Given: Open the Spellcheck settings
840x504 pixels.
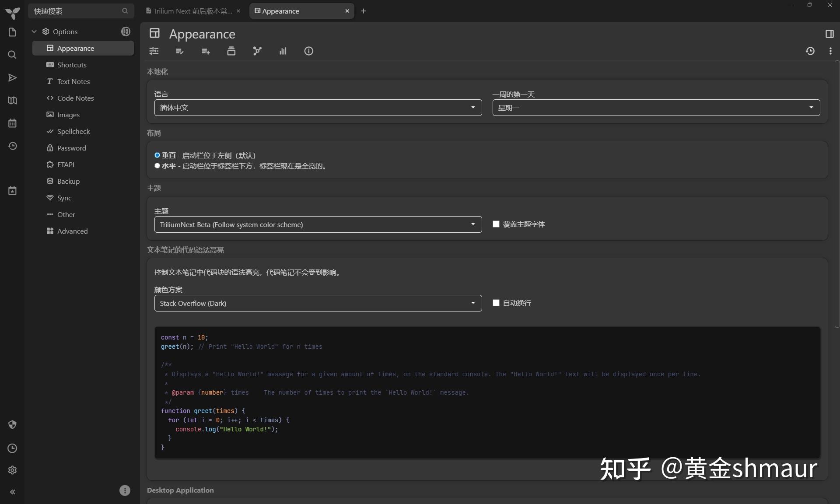Looking at the screenshot, I should click(73, 131).
